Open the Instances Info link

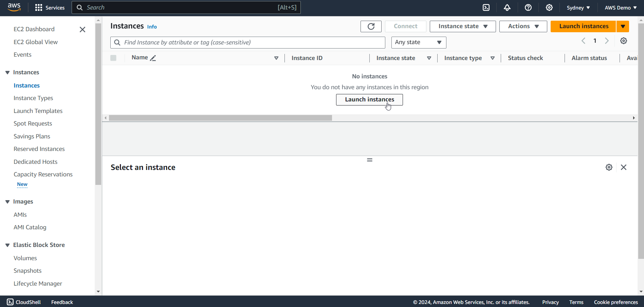coord(152,27)
